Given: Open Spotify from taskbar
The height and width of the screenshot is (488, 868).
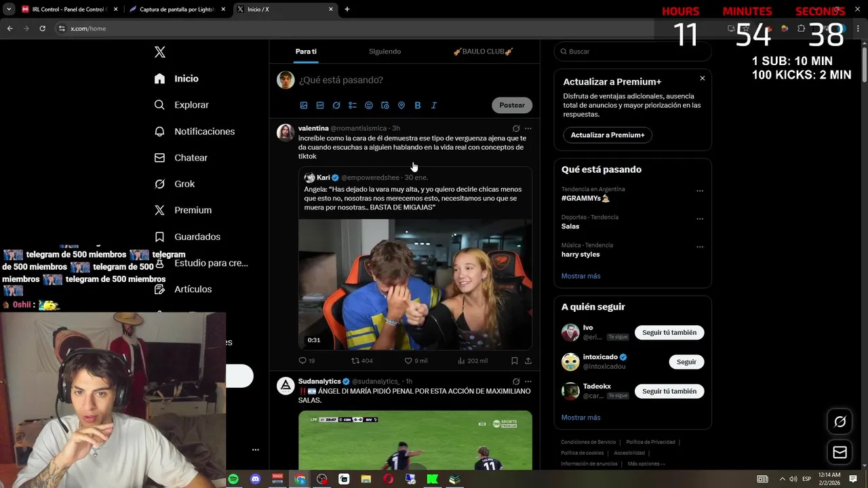Looking at the screenshot, I should 233,479.
